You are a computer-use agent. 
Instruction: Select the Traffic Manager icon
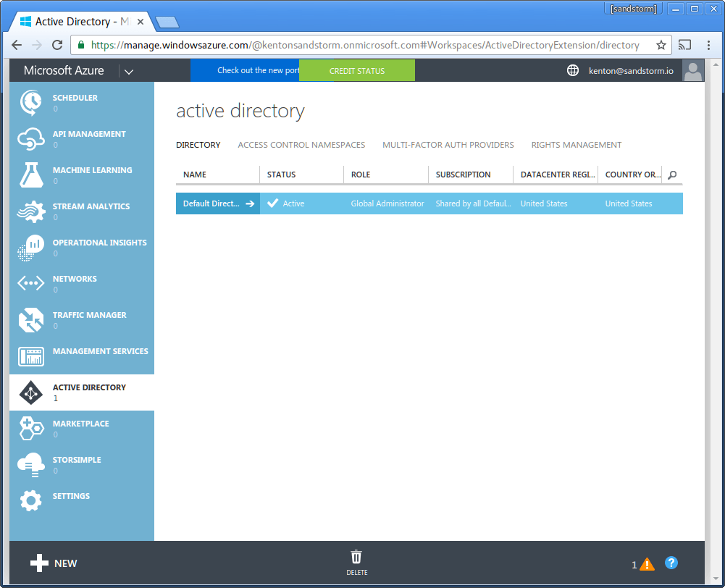click(31, 320)
